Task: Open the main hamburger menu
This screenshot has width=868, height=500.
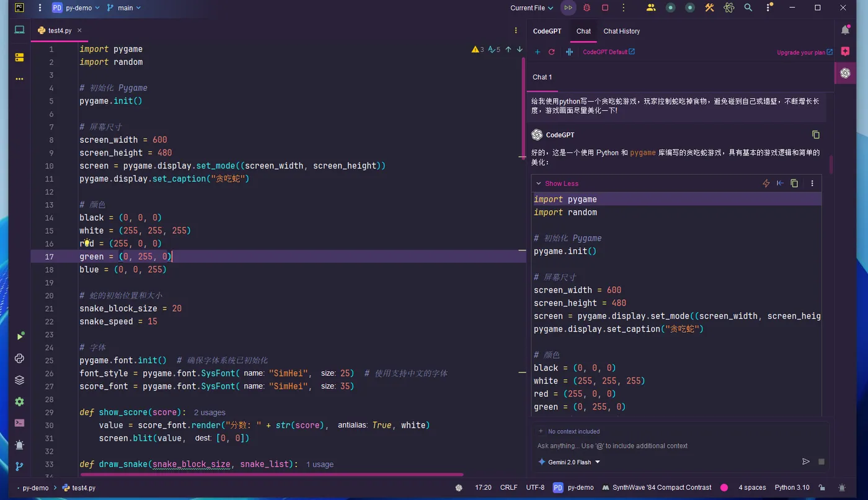Action: pyautogui.click(x=40, y=8)
